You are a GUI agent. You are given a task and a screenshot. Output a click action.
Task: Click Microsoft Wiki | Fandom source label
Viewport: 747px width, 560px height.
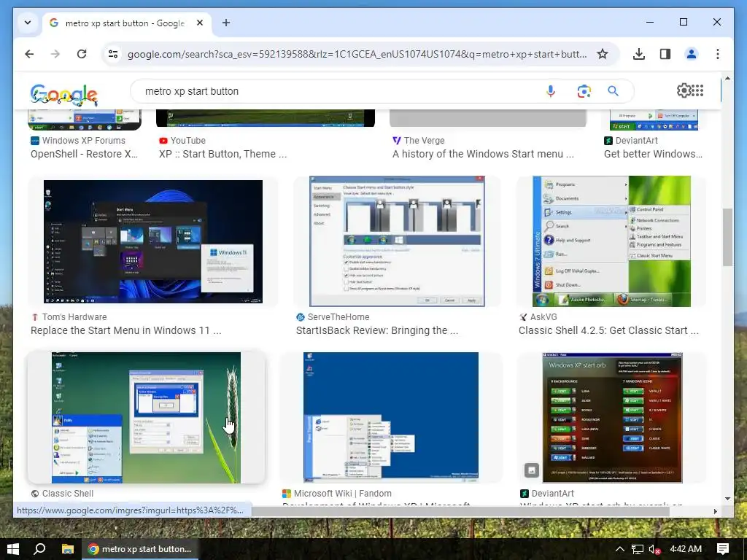(343, 494)
